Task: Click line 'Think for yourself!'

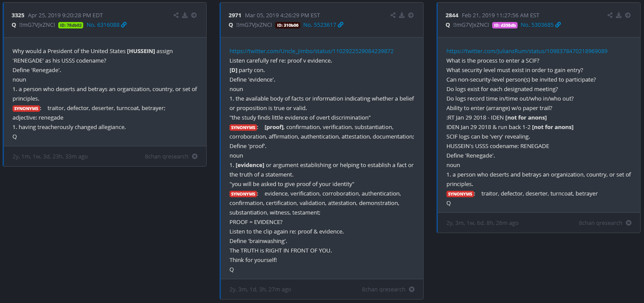Action: click(253, 260)
